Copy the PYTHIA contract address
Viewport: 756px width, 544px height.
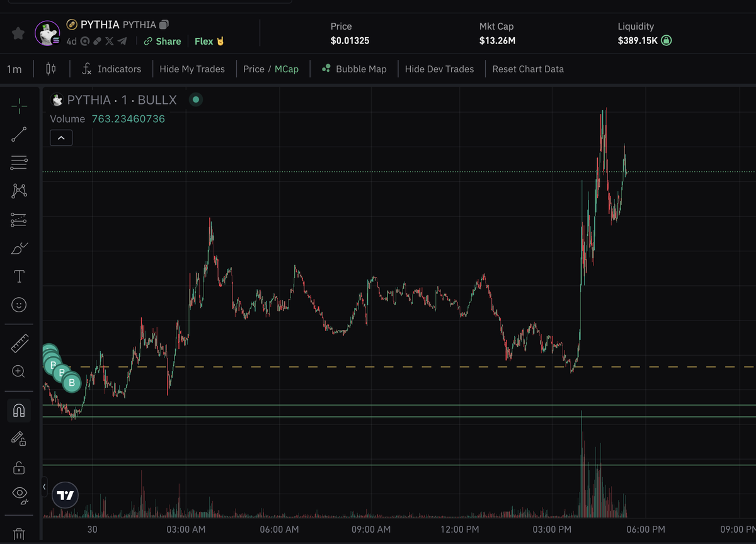pyautogui.click(x=164, y=25)
